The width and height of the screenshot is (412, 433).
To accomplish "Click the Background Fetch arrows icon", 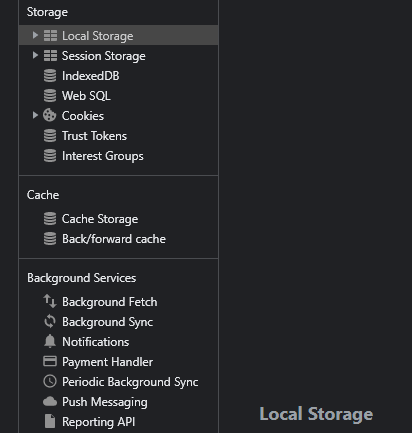I will (x=50, y=301).
